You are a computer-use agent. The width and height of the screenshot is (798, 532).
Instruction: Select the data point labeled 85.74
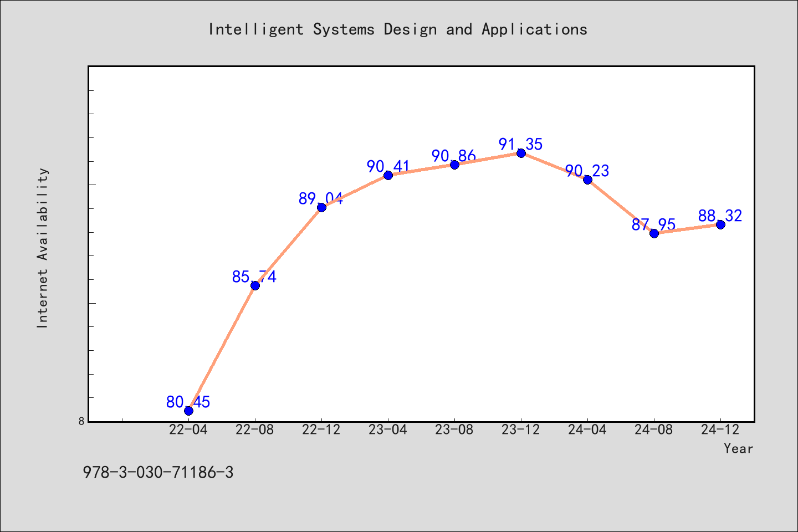click(x=255, y=285)
